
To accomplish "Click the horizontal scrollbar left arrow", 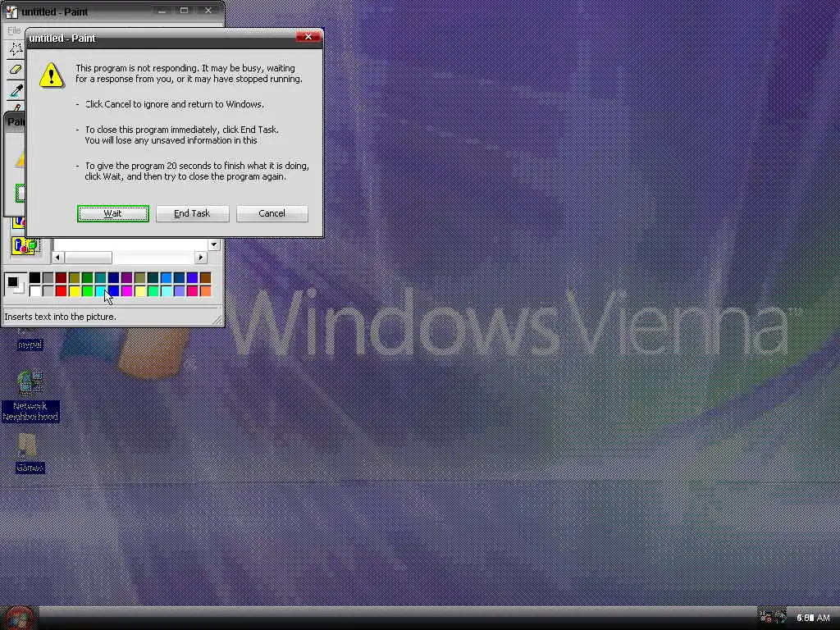I will [x=57, y=258].
